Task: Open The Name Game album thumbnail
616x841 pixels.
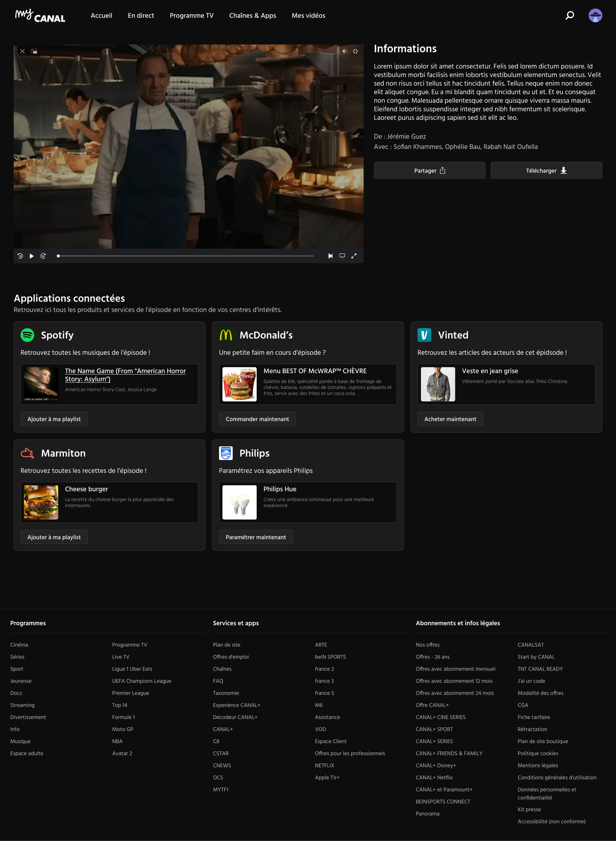Action: click(x=41, y=384)
